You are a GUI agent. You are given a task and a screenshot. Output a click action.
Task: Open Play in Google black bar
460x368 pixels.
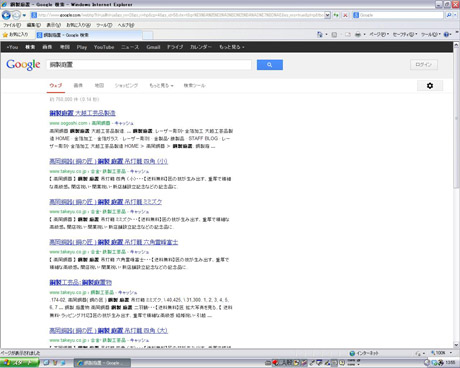point(82,47)
